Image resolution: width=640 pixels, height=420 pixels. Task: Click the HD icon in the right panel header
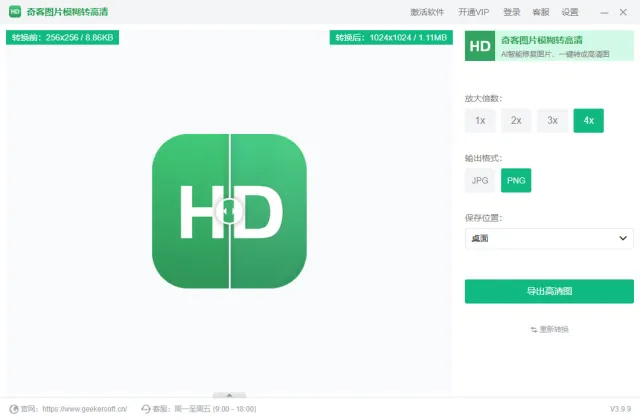tap(480, 46)
